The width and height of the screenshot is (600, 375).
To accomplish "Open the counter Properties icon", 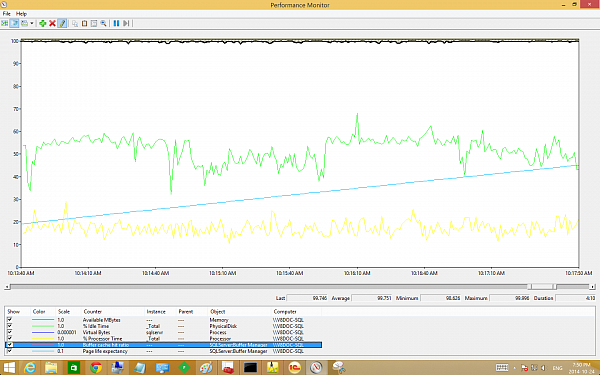I will coord(94,23).
